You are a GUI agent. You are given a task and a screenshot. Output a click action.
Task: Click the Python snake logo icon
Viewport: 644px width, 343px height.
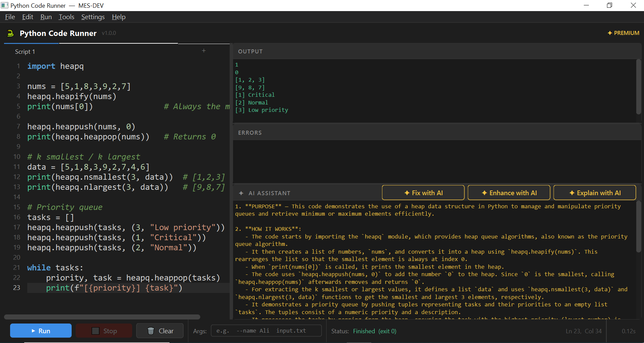coord(10,33)
